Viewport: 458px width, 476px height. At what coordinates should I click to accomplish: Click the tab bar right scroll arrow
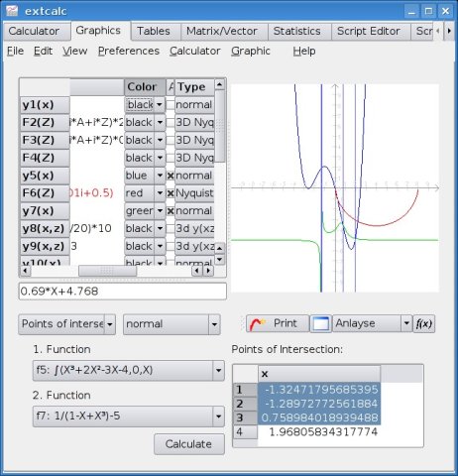tap(449, 31)
